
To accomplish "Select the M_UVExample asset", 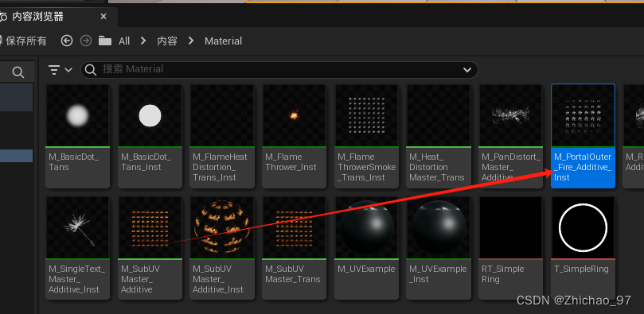I will pos(366,247).
